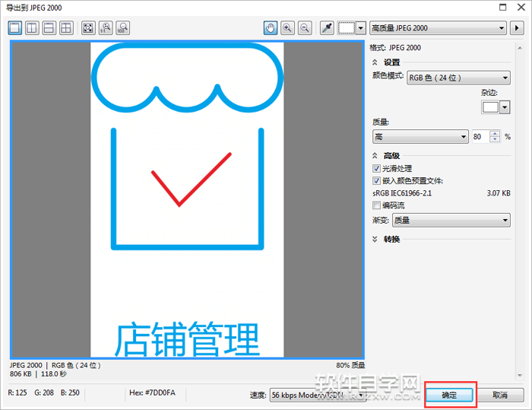This screenshot has height=410, width=532.
Task: Click the export preview image
Action: click(187, 200)
